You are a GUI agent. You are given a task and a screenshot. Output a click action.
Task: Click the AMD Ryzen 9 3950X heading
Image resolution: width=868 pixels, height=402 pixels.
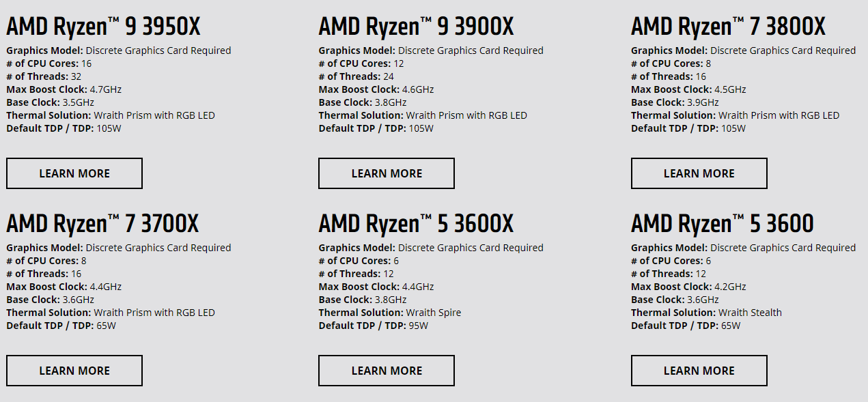[103, 27]
